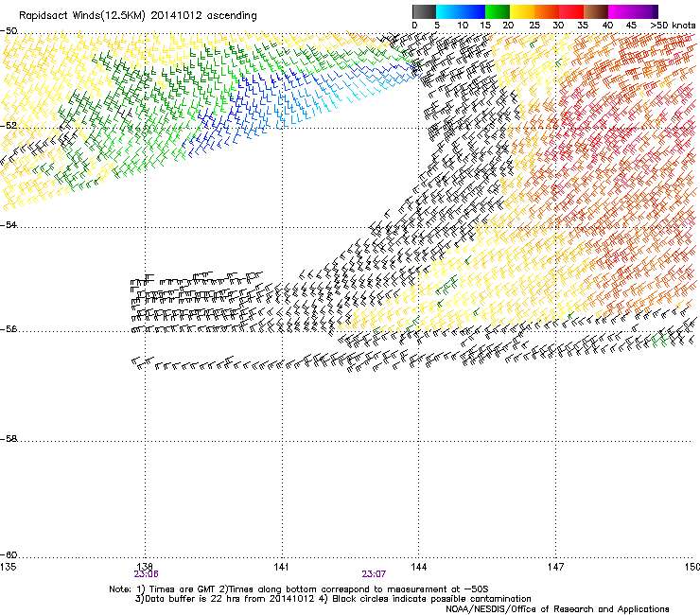Screen dimensions: 700x615
Task: Click the -50 latitude label
Action: pos(9,31)
